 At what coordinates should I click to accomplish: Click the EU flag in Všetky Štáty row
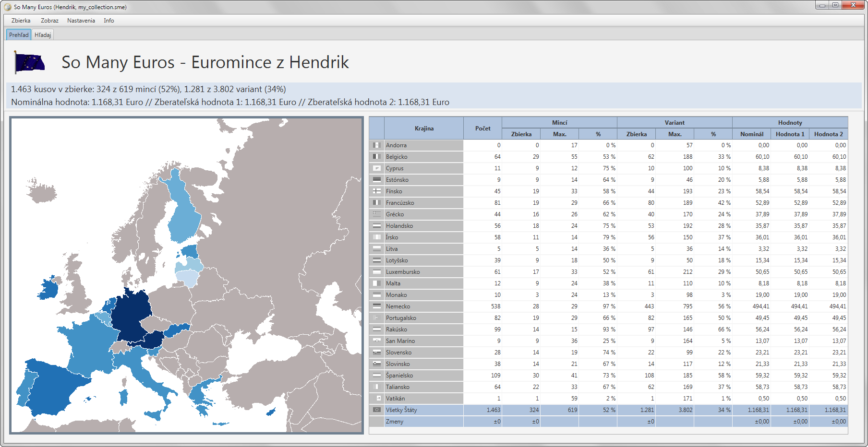click(x=377, y=410)
